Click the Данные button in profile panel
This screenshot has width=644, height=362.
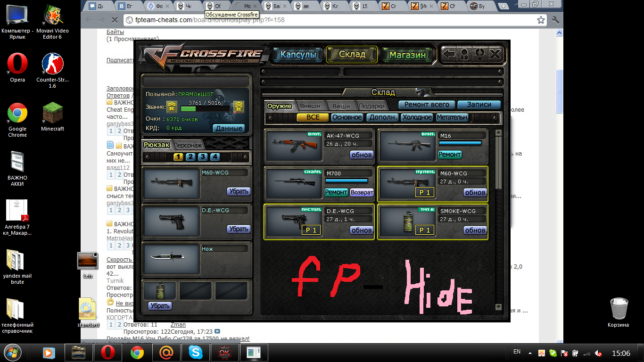click(x=229, y=128)
